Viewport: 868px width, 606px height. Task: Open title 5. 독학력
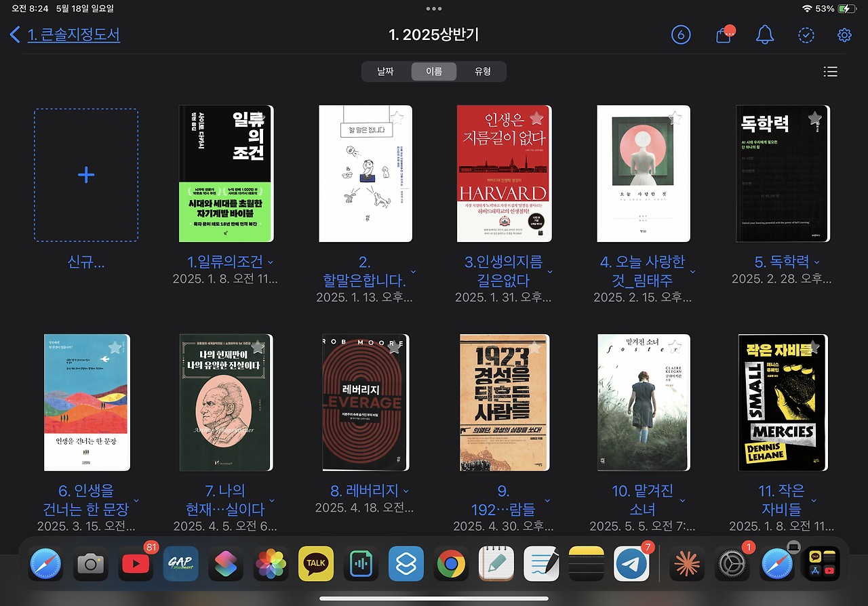pos(782,262)
